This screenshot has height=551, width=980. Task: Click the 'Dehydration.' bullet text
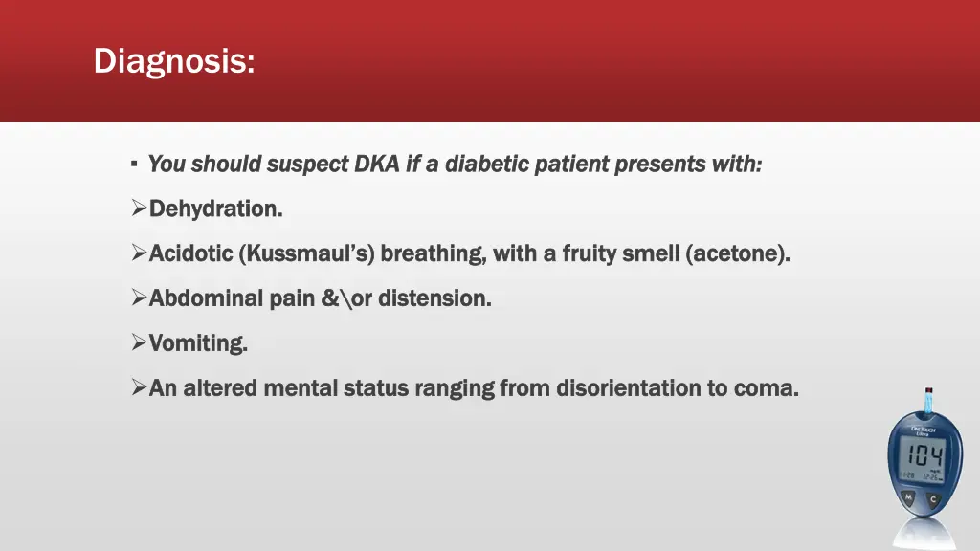click(215, 209)
